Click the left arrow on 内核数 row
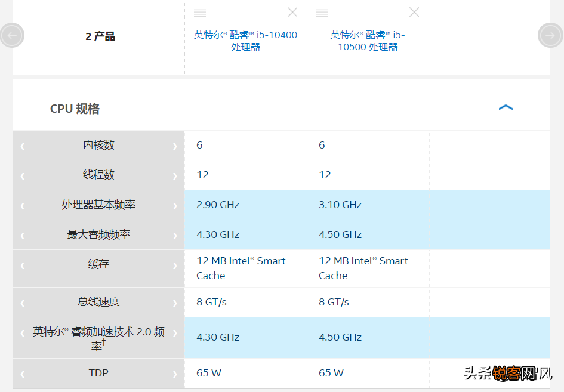 [22, 145]
